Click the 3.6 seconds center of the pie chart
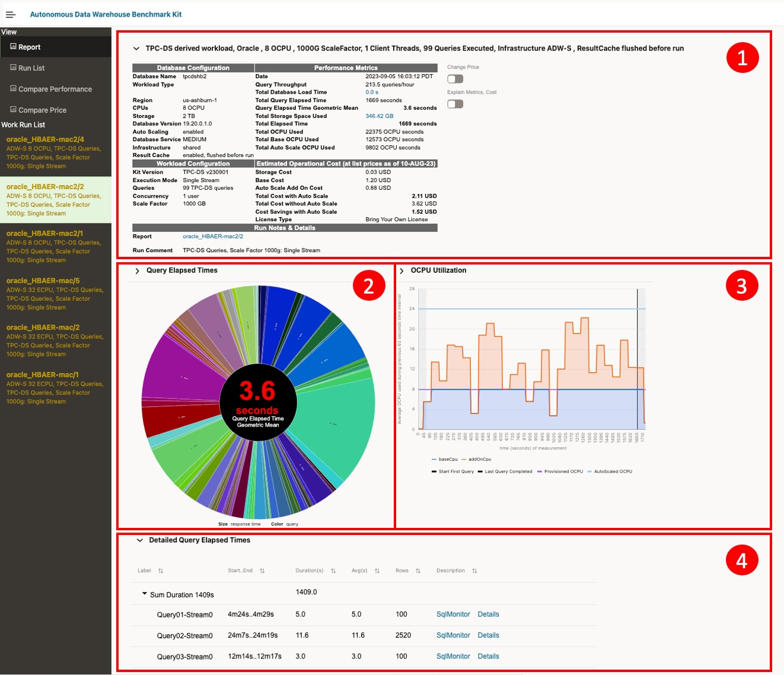The width and height of the screenshot is (784, 675). click(x=257, y=403)
